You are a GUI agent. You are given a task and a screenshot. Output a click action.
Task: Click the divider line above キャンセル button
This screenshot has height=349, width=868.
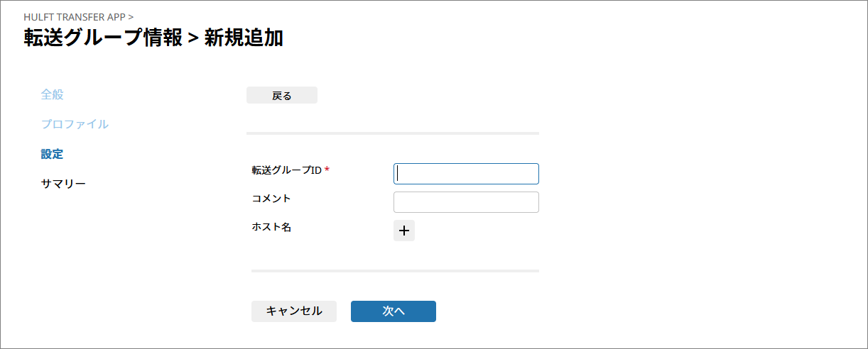click(395, 271)
